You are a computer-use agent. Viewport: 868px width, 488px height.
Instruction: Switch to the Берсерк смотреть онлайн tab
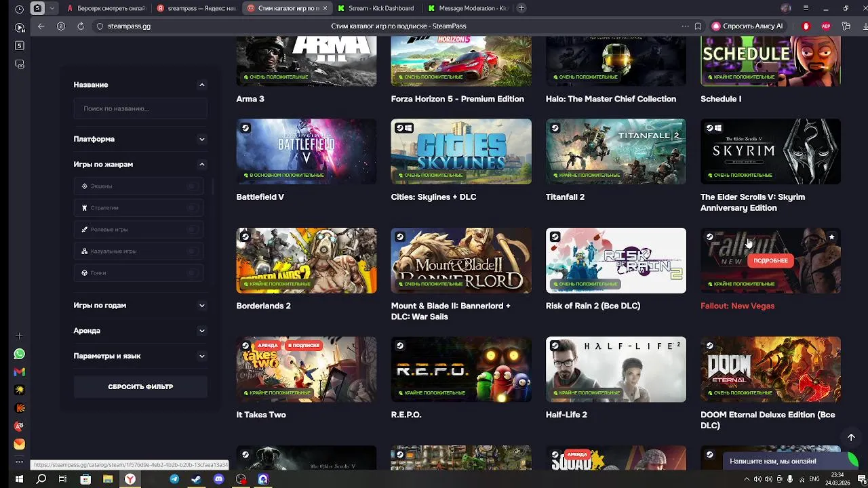[106, 8]
